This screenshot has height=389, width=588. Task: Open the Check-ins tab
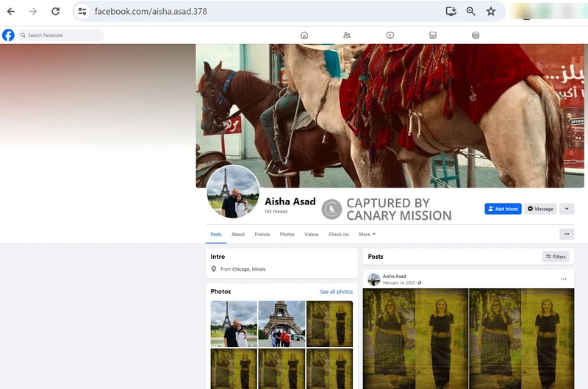point(339,234)
